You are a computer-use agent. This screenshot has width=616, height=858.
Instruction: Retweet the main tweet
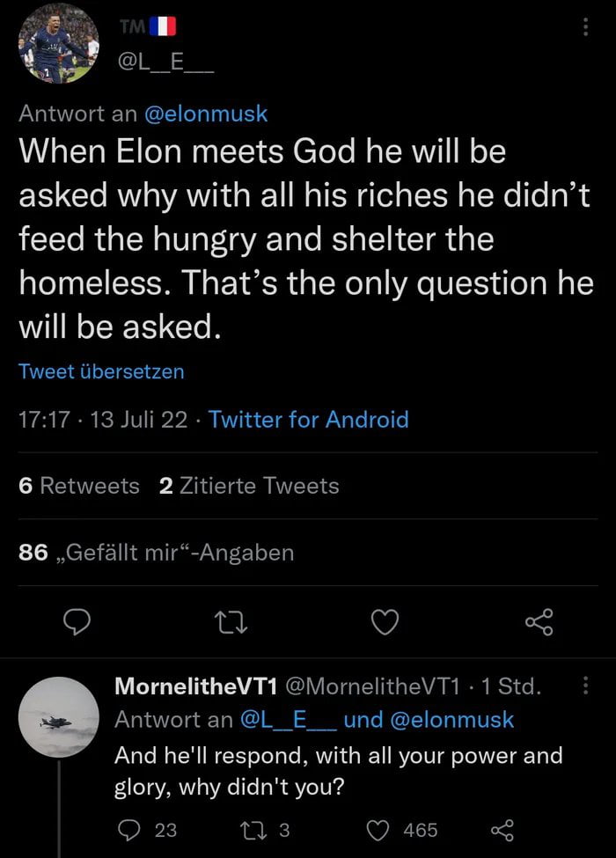231,623
